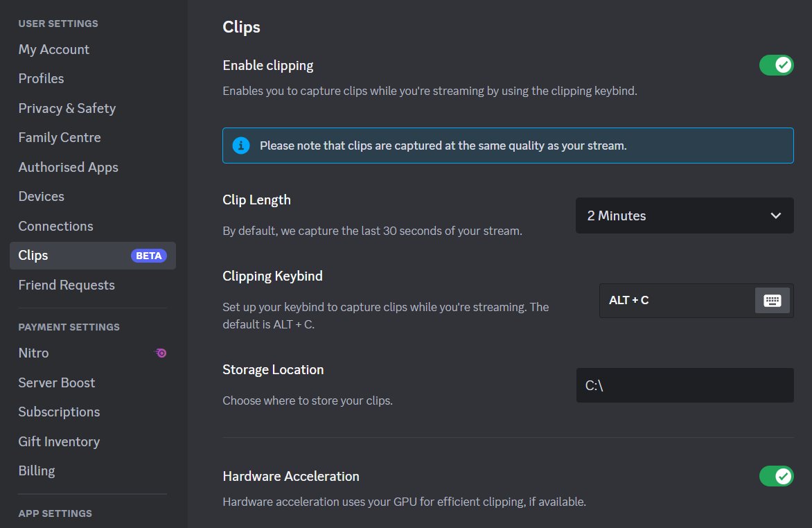Viewport: 812px width, 528px height.
Task: Click the Clipping Keybind label
Action: 272,276
